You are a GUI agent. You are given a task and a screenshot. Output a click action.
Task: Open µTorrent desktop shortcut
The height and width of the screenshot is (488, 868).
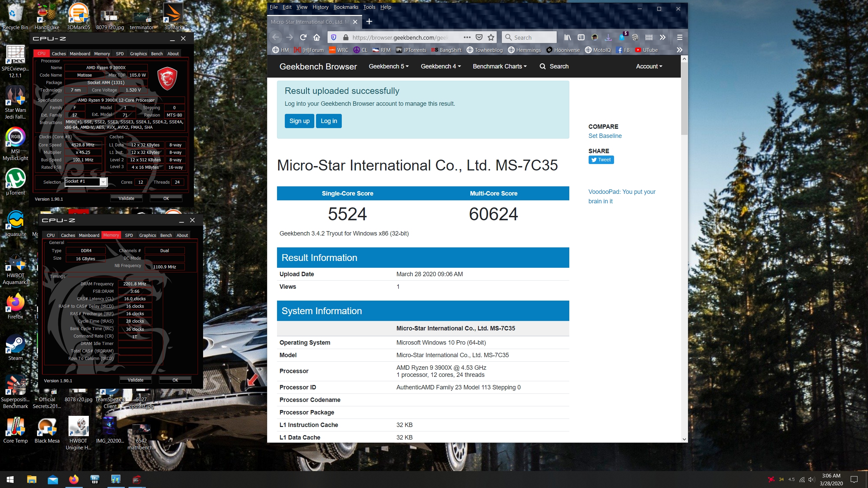pyautogui.click(x=15, y=182)
